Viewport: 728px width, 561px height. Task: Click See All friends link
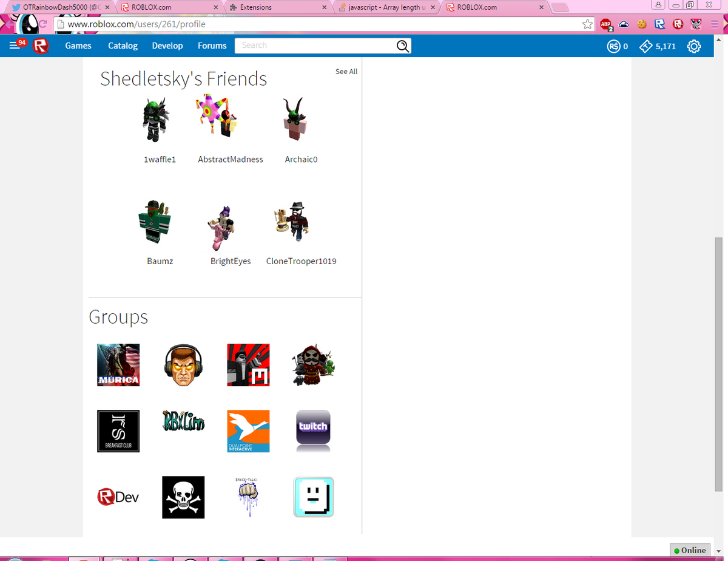click(x=346, y=72)
